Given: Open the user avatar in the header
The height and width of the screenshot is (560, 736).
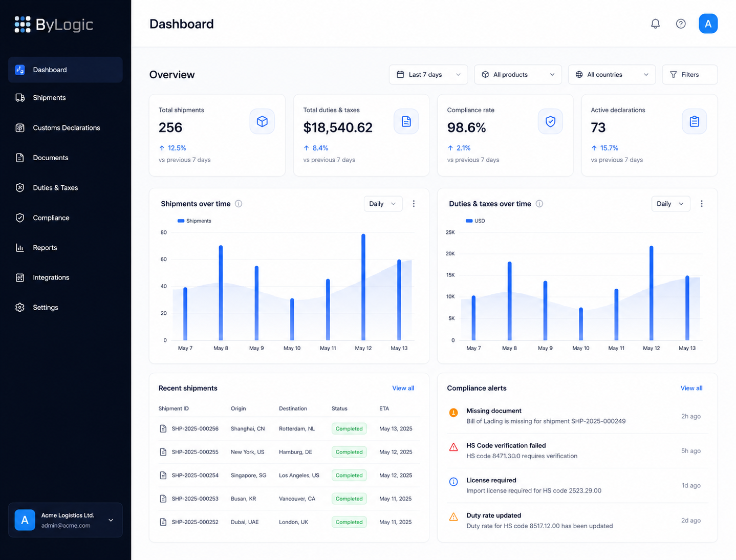Looking at the screenshot, I should pos(708,24).
